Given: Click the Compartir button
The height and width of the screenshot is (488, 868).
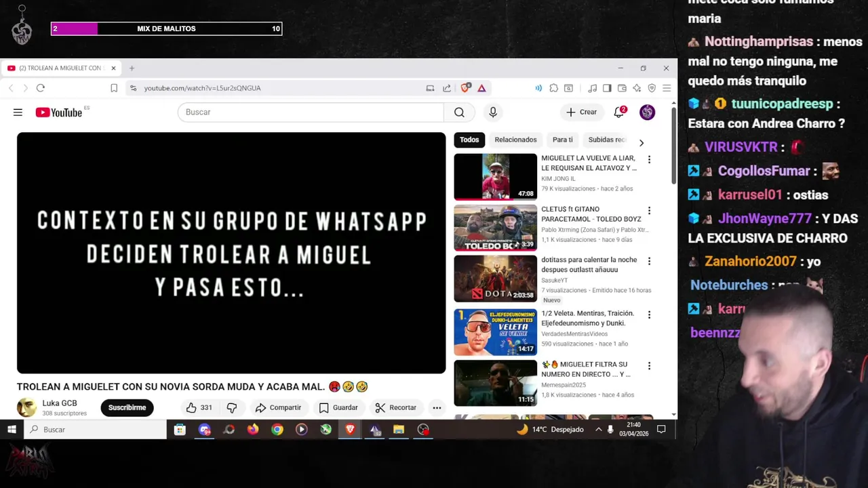Looking at the screenshot, I should (x=278, y=407).
